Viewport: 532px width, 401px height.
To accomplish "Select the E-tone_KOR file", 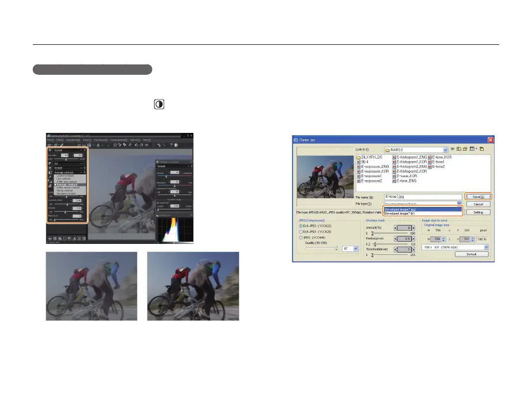I will click(x=440, y=157).
